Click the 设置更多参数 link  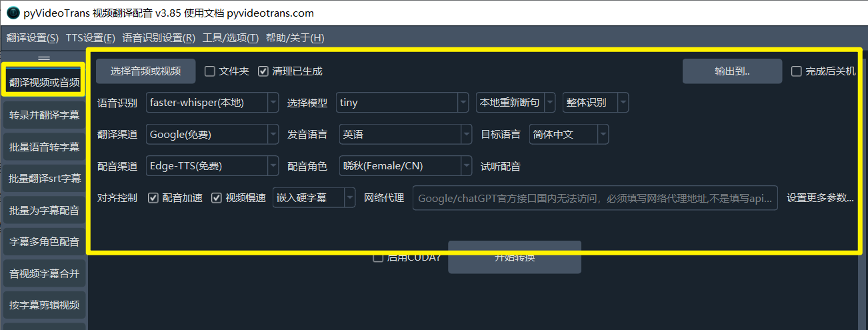pyautogui.click(x=819, y=198)
